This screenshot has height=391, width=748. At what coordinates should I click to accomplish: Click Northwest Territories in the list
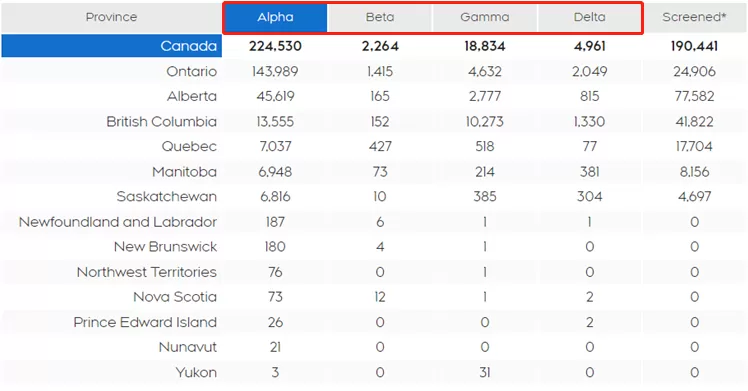coord(146,272)
